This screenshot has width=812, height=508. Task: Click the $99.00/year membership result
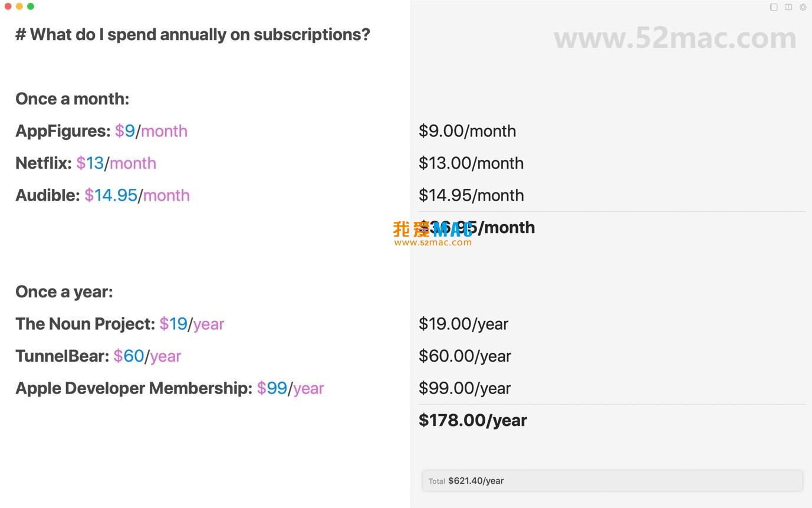tap(465, 388)
